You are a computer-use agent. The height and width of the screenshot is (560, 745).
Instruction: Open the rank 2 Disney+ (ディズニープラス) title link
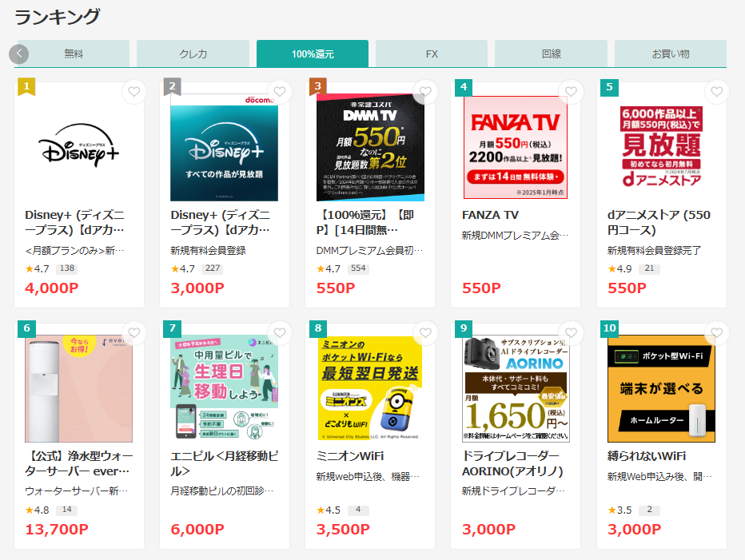tap(221, 222)
